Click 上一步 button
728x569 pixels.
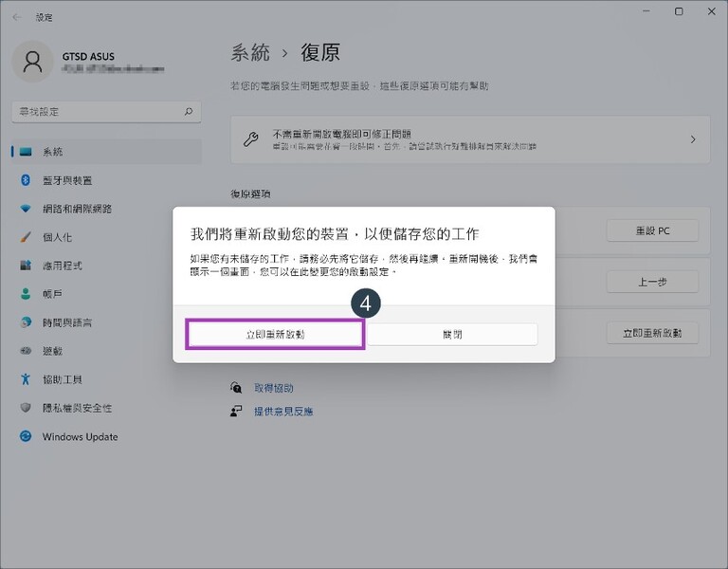[x=652, y=282]
